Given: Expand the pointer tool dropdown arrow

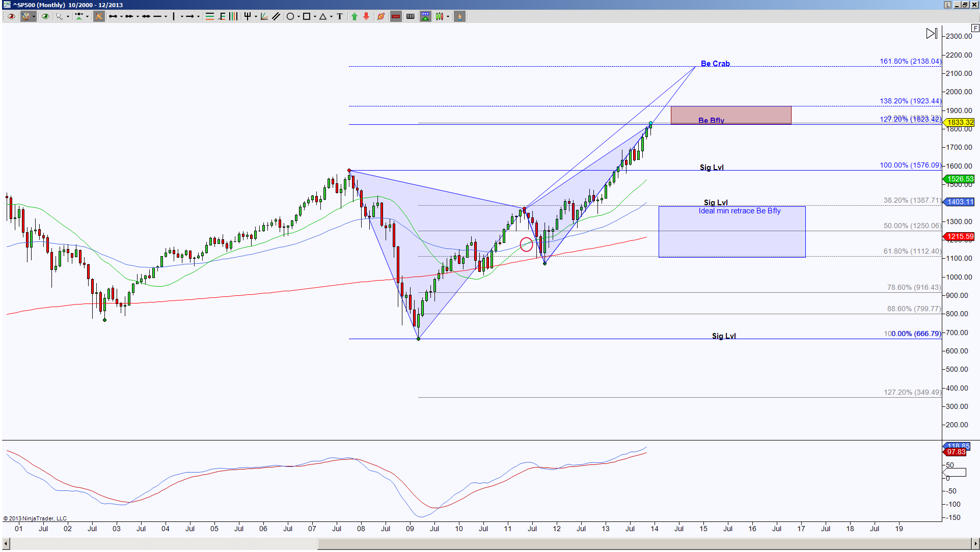Looking at the screenshot, I should pyautogui.click(x=68, y=16).
